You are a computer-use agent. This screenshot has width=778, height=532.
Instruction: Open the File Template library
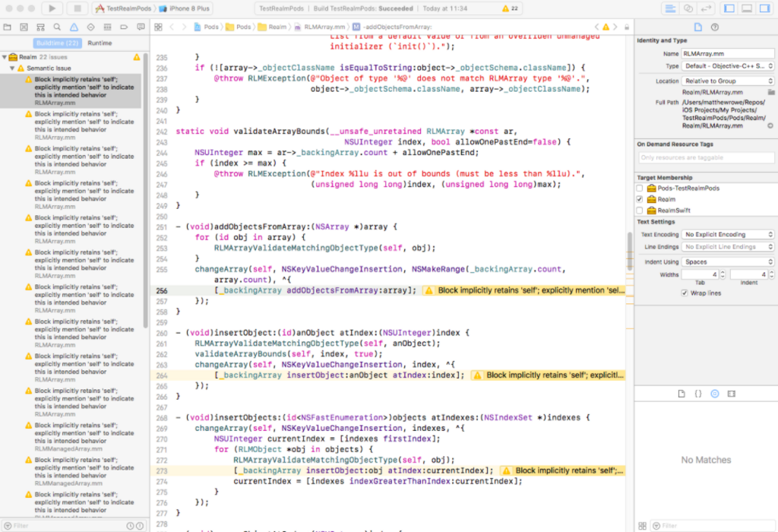point(682,394)
